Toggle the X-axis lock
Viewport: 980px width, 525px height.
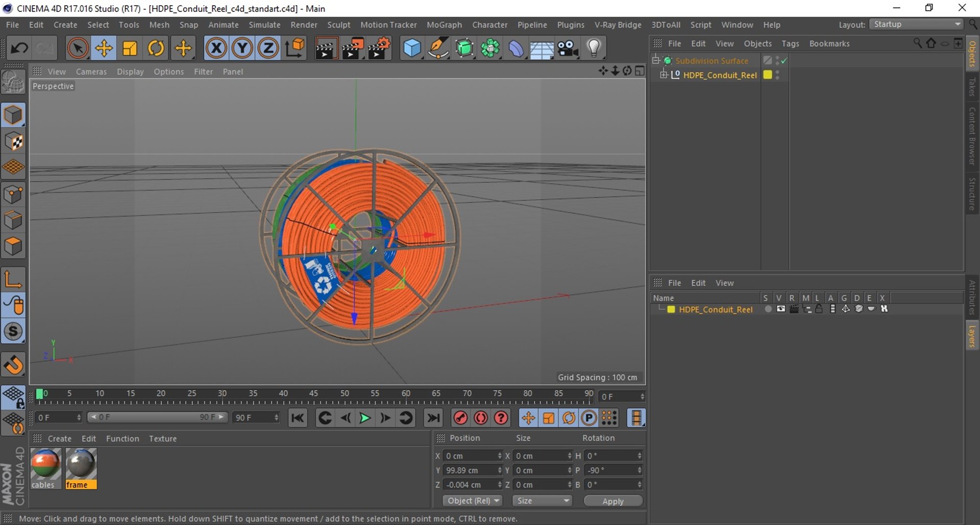pyautogui.click(x=216, y=49)
